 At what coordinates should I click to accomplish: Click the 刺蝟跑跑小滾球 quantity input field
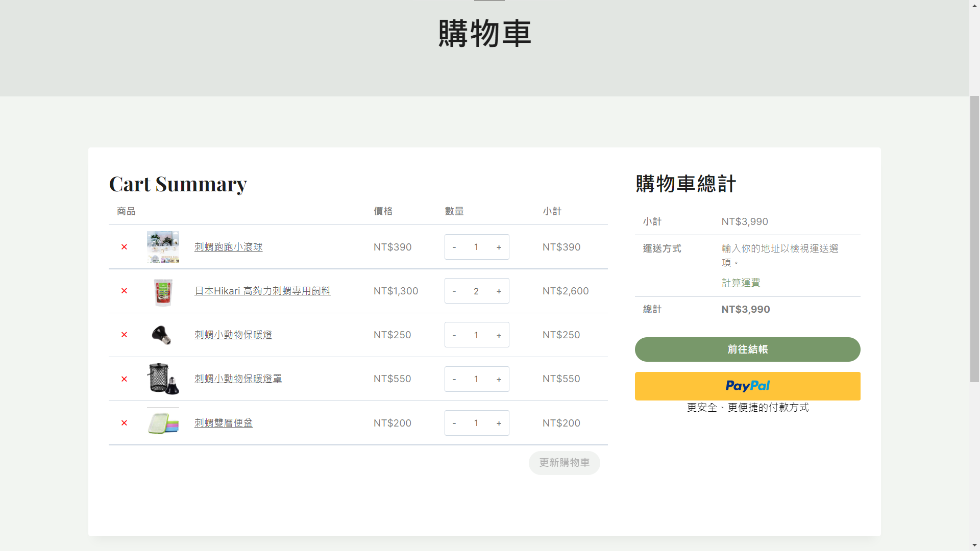pos(476,247)
